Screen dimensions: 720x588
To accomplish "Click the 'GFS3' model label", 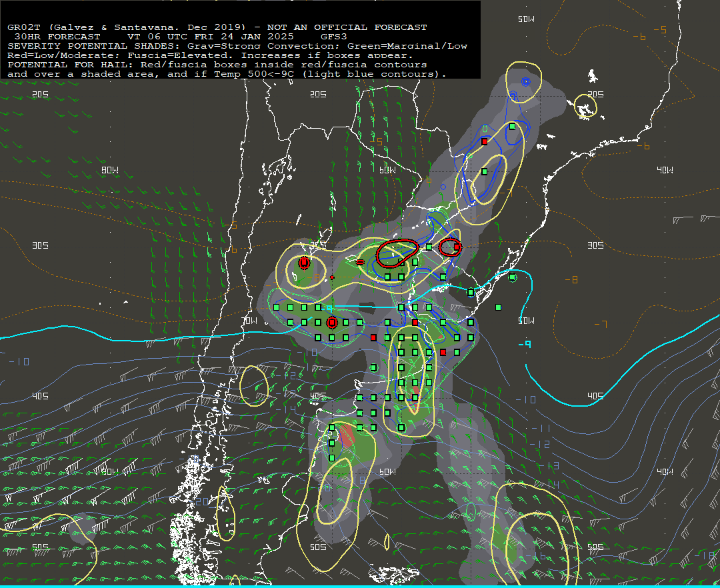I will pos(334,37).
